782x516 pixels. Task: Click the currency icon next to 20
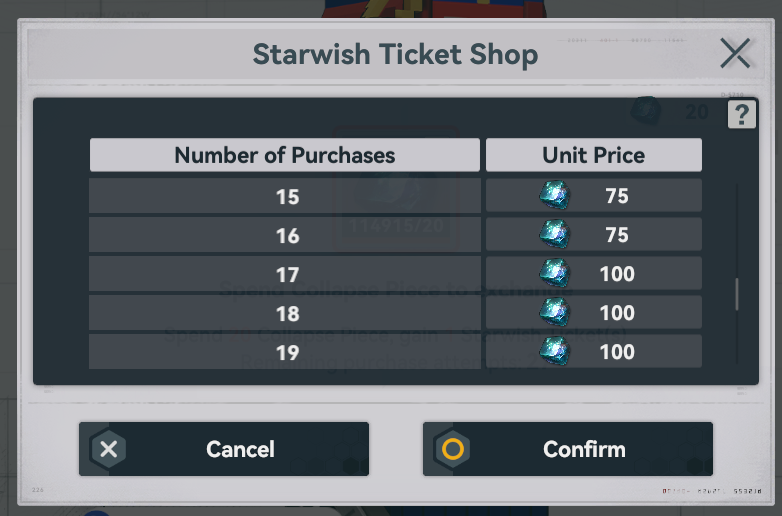pos(647,111)
